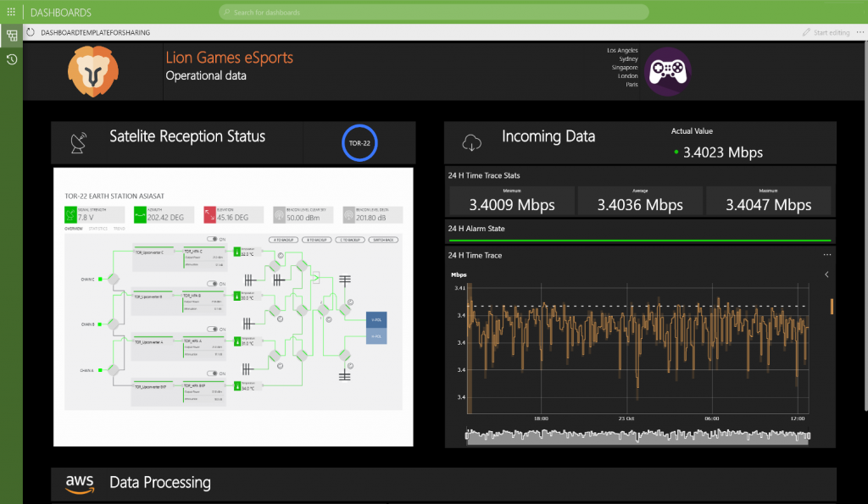Click the Paris location label

click(632, 85)
